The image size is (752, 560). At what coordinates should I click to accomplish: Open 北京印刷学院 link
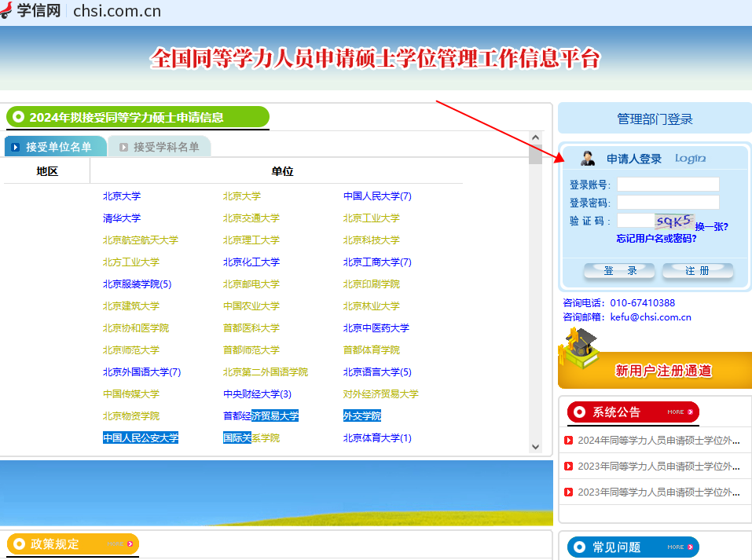point(371,284)
